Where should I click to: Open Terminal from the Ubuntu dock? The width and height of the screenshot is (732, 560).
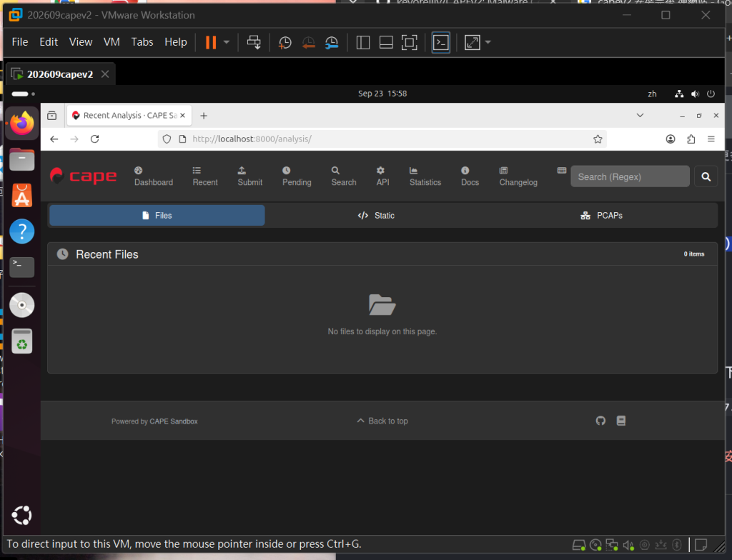point(22,267)
